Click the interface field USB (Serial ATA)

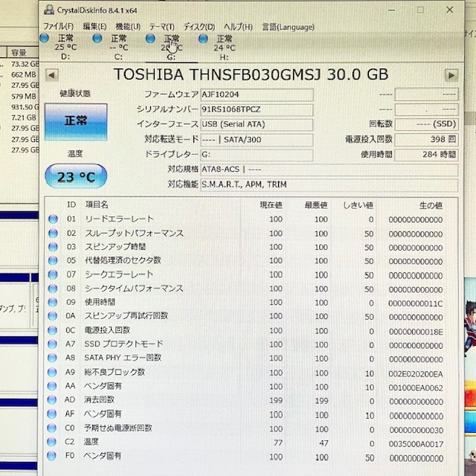[x=257, y=124]
